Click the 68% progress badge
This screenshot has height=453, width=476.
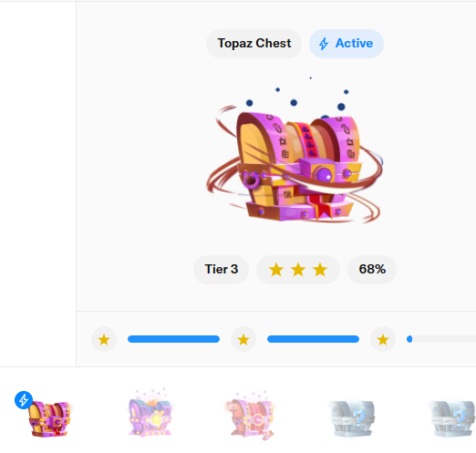[372, 270]
